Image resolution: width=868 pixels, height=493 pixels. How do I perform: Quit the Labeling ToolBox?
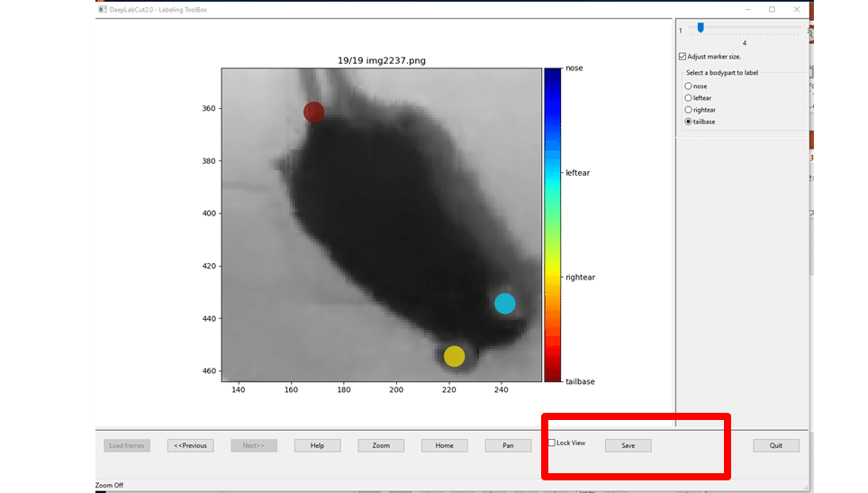coord(776,445)
